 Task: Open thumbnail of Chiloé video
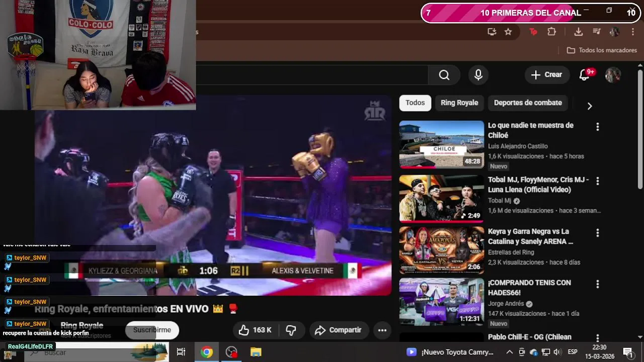[x=442, y=144]
